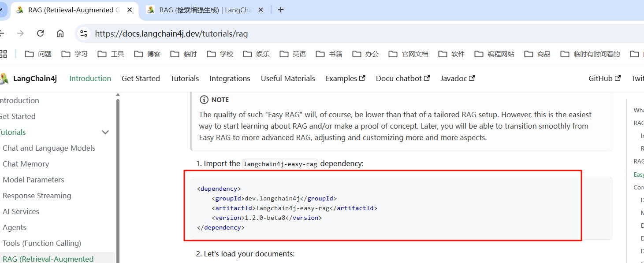Open the Useful Materials navbar item
The width and height of the screenshot is (644, 263).
288,78
